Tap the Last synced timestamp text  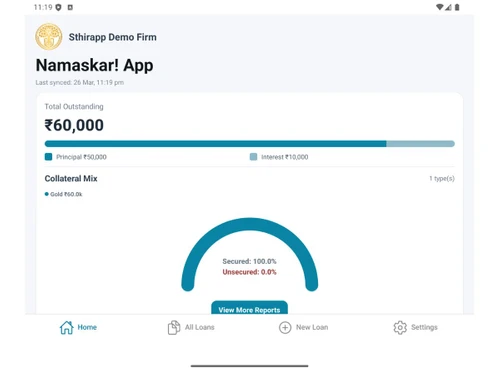click(x=80, y=82)
